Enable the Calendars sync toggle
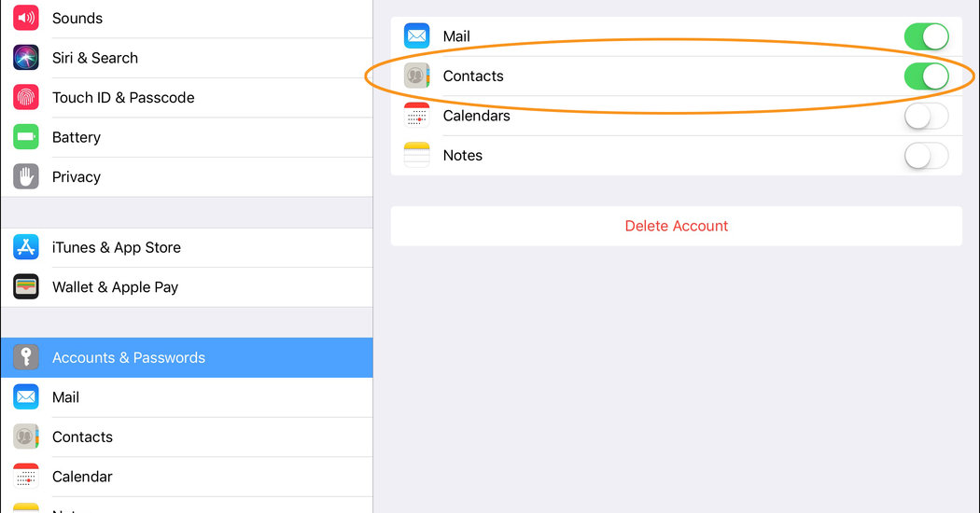980x513 pixels. pos(926,116)
